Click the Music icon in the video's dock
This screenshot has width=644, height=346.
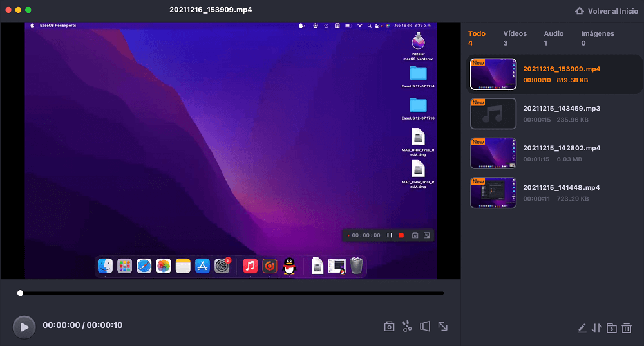coord(250,266)
